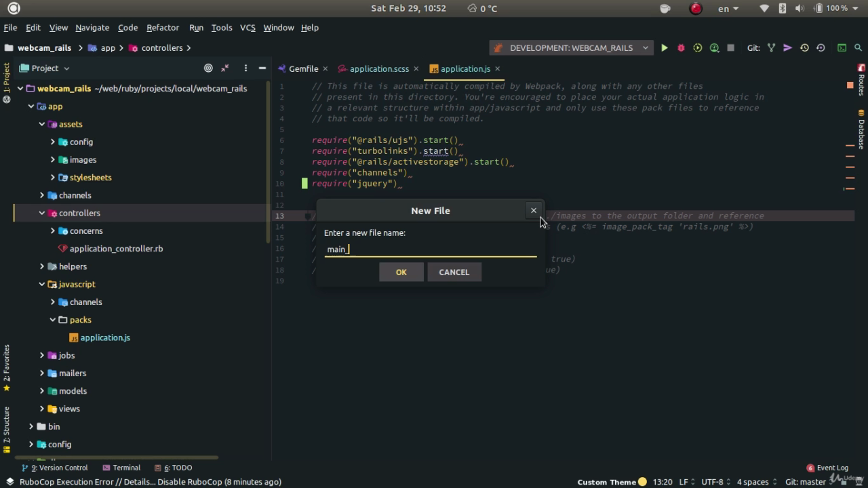Confirm new file with OK button

[x=401, y=272]
